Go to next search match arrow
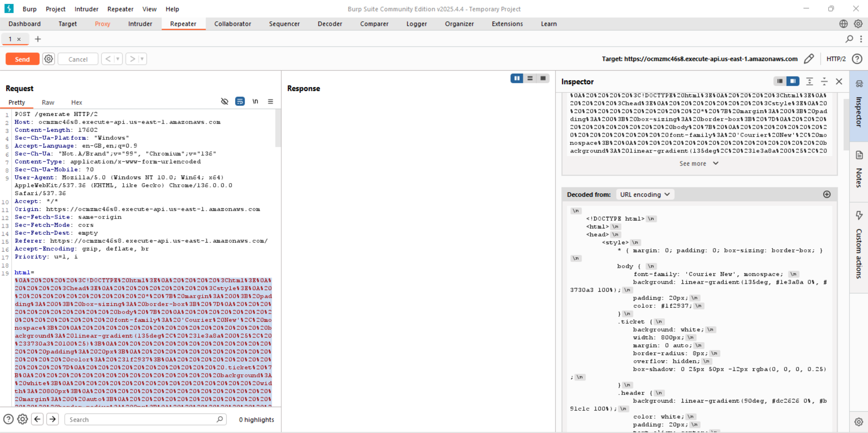Viewport: 868px width, 433px height. [x=52, y=419]
